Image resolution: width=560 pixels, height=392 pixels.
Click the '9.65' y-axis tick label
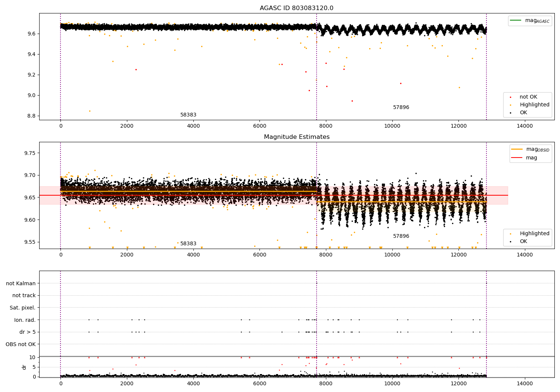point(30,198)
